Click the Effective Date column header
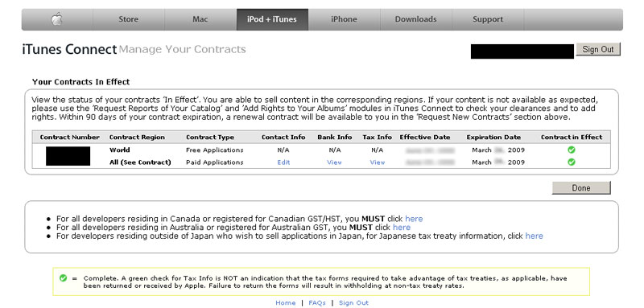The image size is (644, 308). pyautogui.click(x=425, y=138)
